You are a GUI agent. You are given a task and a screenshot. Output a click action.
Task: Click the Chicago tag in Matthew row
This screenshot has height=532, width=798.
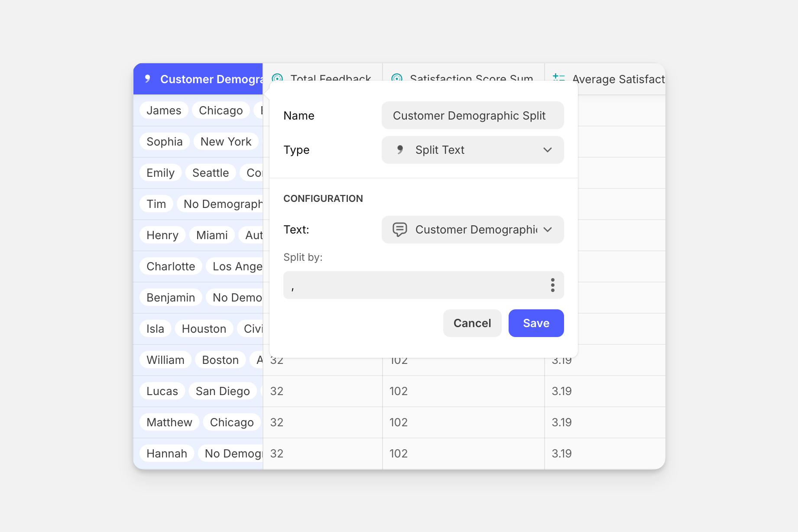click(x=232, y=422)
